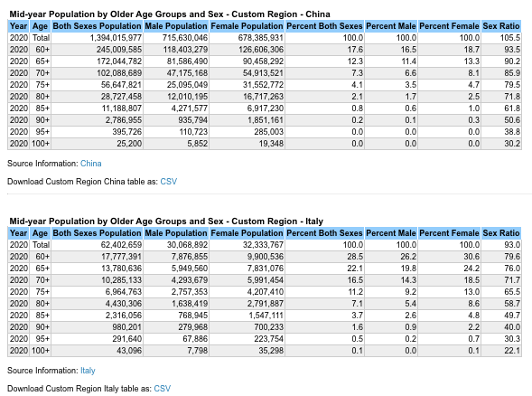The width and height of the screenshot is (532, 396).
Task: Click the China 100+ age row cell
Action: 41,144
